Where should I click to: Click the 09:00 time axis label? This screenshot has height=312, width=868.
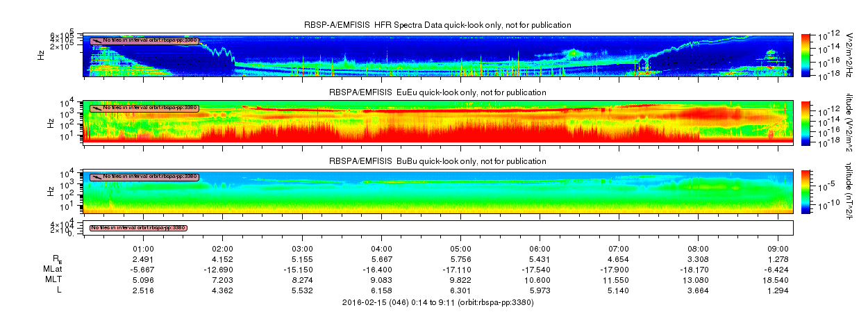pyautogui.click(x=778, y=248)
